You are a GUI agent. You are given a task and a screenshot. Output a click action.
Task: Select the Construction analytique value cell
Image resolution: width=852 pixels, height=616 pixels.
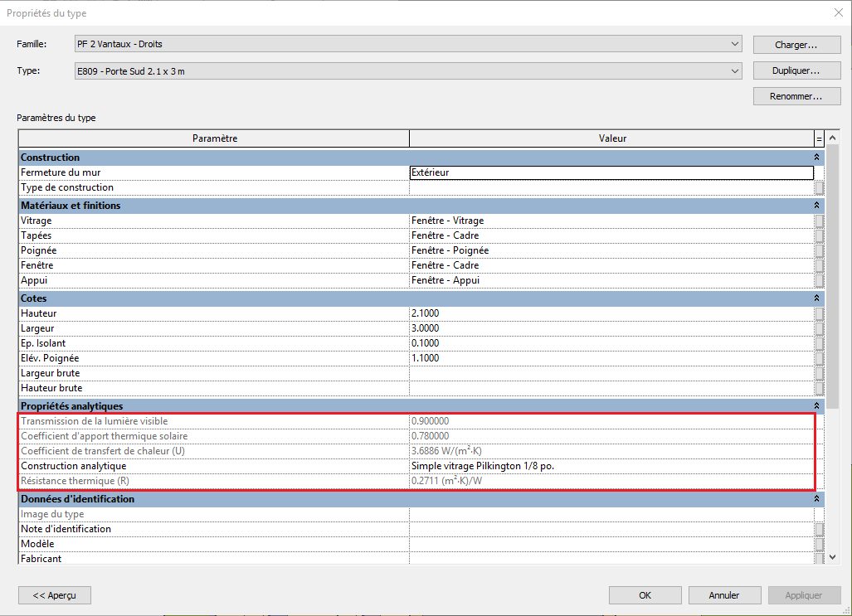(611, 466)
